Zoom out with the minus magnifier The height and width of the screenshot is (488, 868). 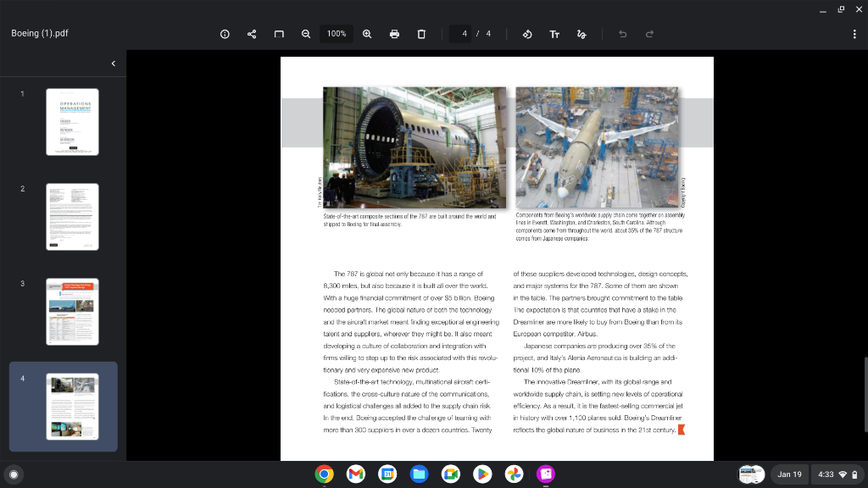[x=306, y=34]
